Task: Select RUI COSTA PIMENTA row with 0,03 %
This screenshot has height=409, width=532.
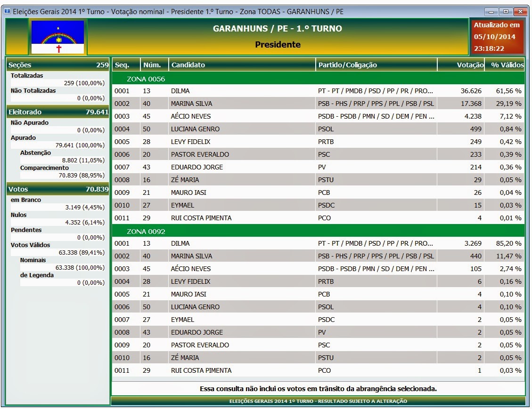Action: click(318, 370)
